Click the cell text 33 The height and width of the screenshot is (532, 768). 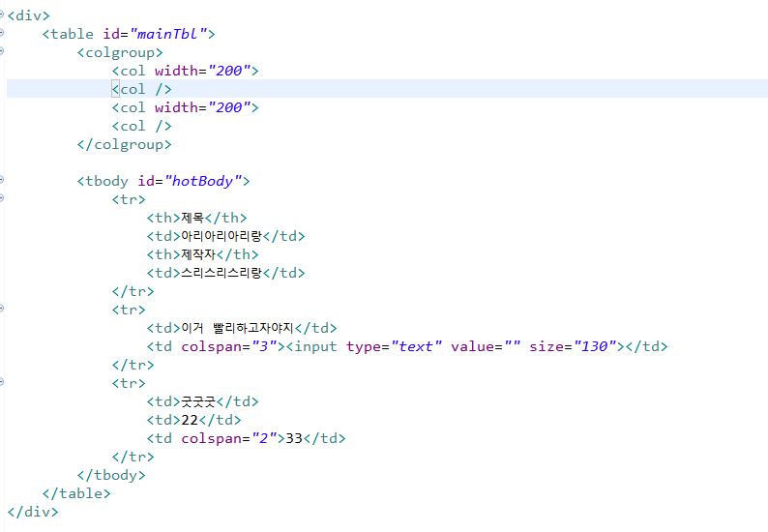[294, 438]
